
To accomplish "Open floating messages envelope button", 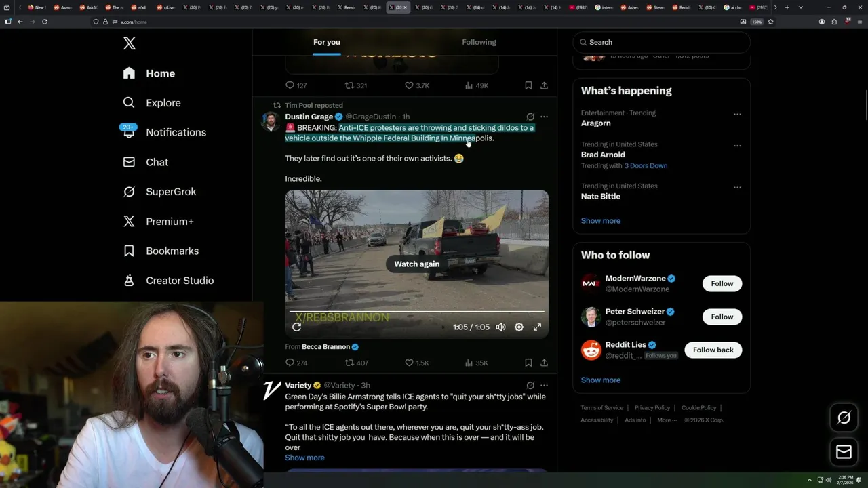I will coord(844,451).
